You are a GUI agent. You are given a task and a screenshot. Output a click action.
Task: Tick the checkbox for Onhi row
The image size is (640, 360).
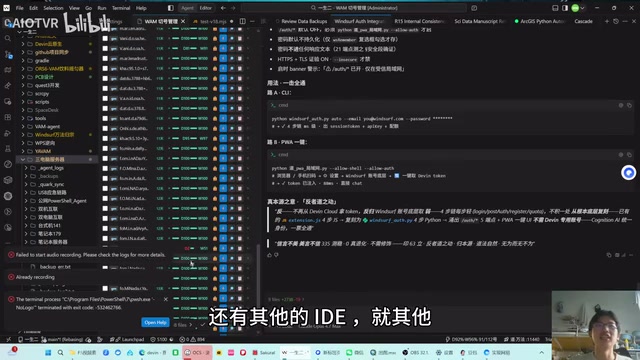coord(105,128)
